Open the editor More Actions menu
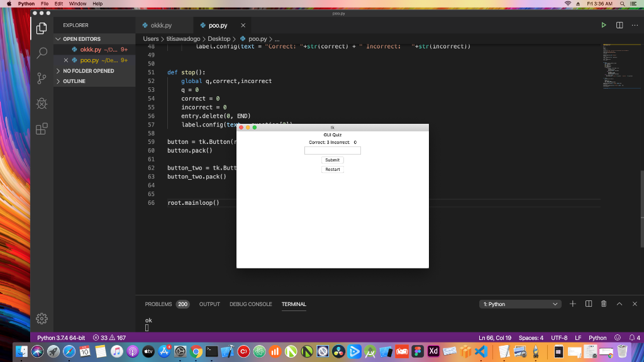This screenshot has width=644, height=362. [x=635, y=25]
